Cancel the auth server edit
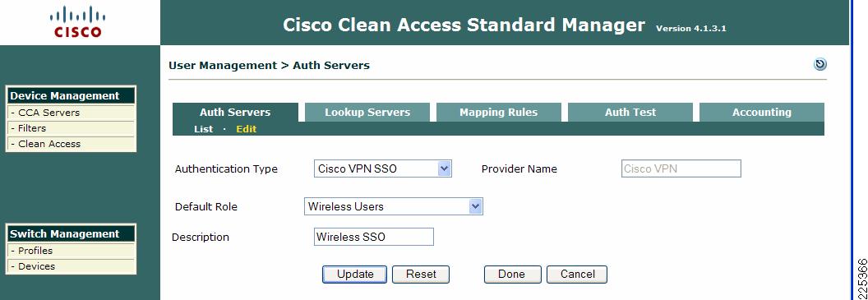Screen dimensions: 868x300 coord(577,274)
